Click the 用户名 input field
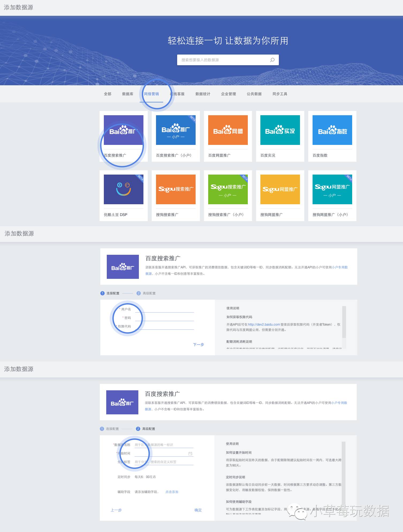 coord(165,309)
